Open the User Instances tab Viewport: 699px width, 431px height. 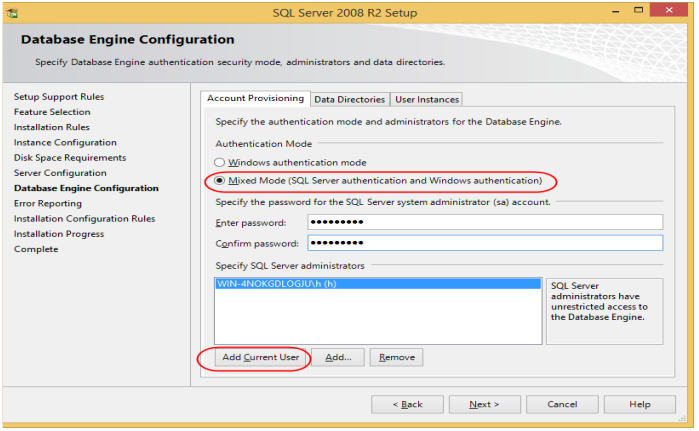pos(427,99)
